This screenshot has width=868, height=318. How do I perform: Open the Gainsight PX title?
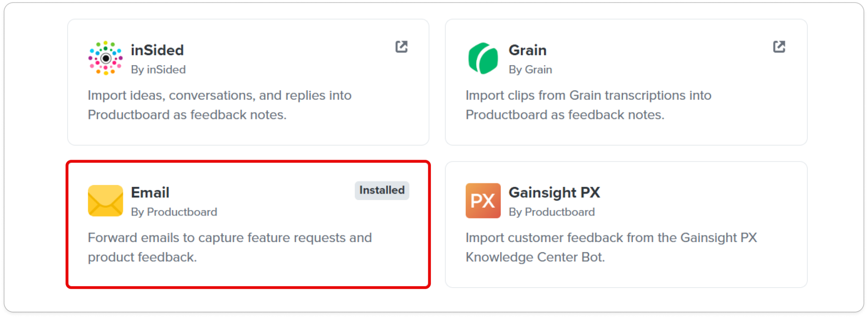(554, 192)
